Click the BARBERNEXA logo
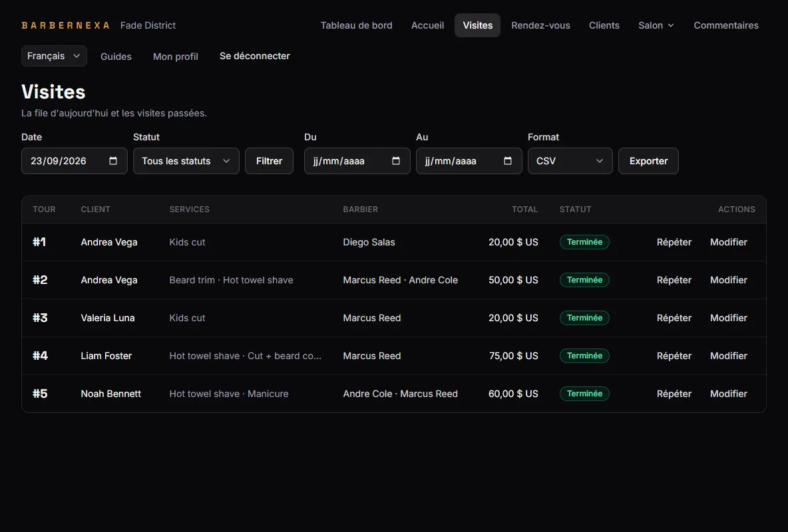The height and width of the screenshot is (532, 788). tap(65, 25)
